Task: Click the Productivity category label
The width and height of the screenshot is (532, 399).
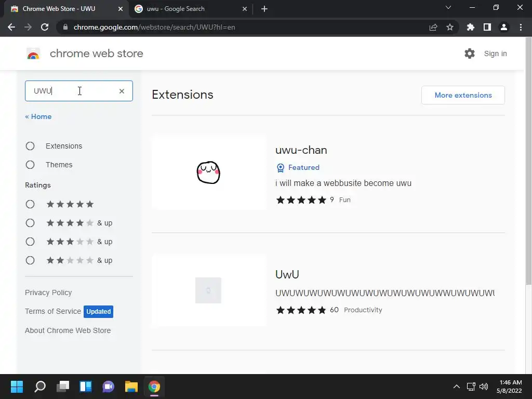Action: [363, 310]
